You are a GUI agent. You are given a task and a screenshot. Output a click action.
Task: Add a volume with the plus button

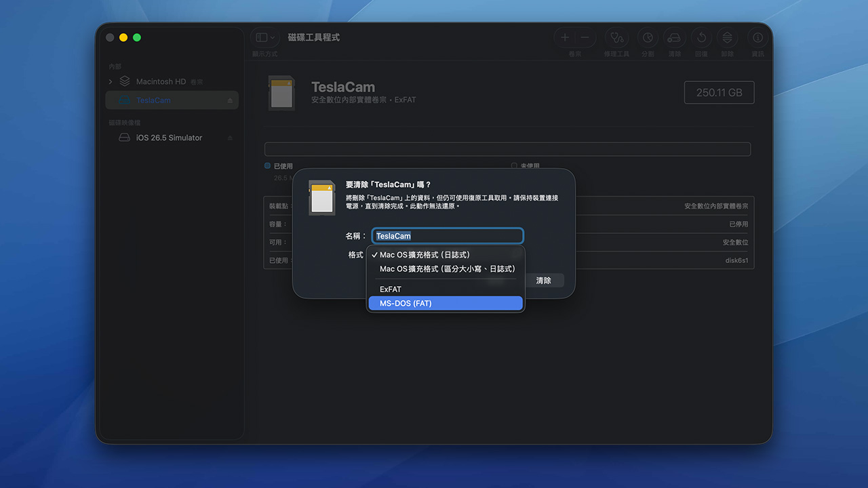pyautogui.click(x=565, y=38)
